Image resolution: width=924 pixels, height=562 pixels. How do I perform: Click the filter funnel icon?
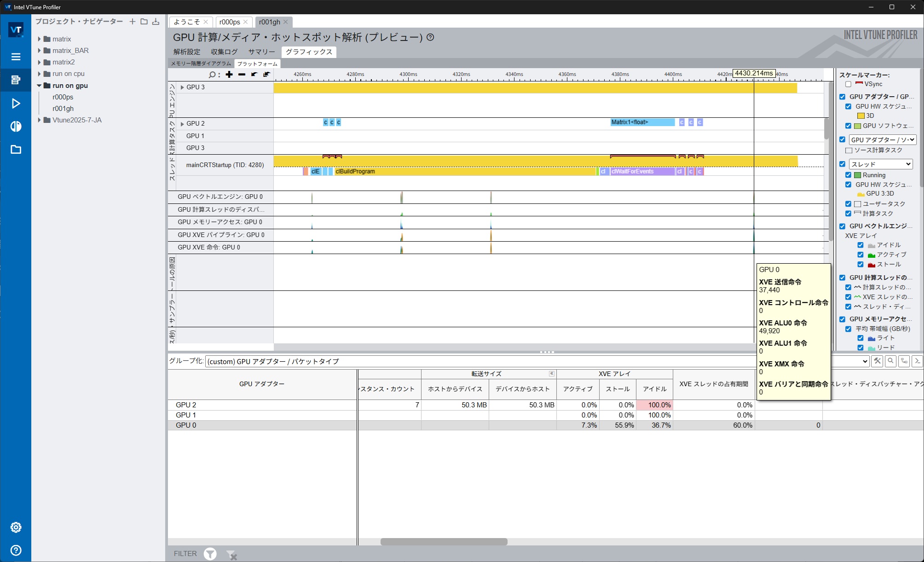[x=210, y=554]
